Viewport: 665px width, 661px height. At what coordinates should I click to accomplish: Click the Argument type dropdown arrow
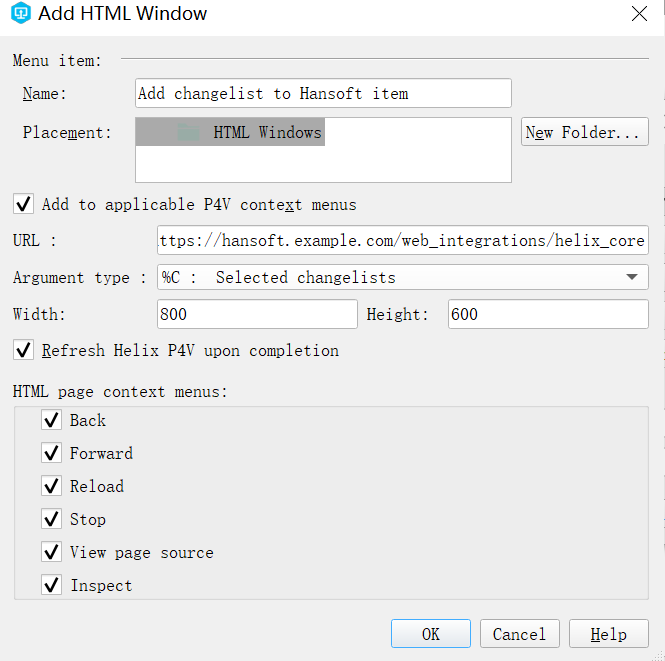[x=632, y=278]
